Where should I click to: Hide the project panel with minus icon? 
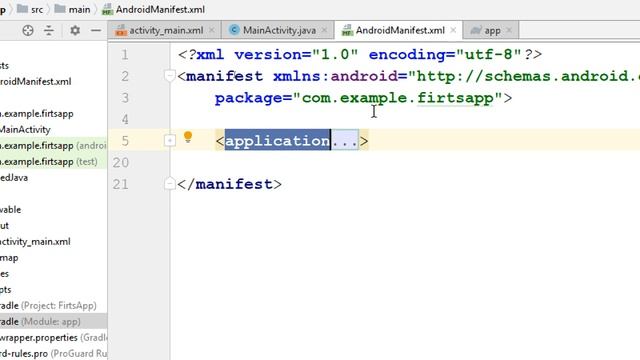(x=96, y=31)
